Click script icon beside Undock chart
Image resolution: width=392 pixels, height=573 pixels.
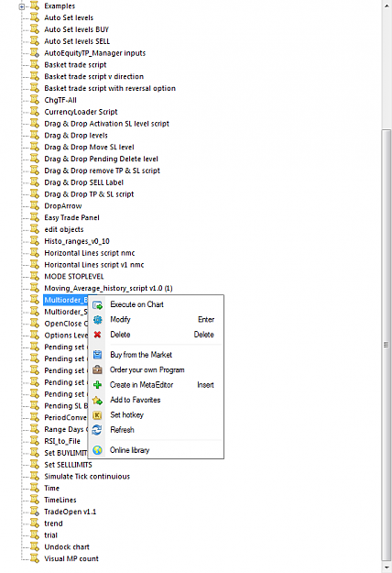coord(35,546)
